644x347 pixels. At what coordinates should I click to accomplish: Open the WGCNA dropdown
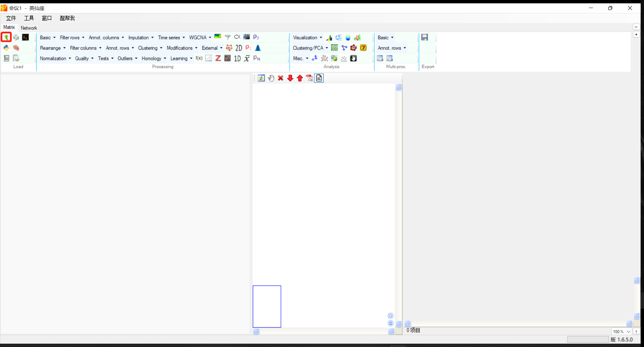(x=200, y=37)
